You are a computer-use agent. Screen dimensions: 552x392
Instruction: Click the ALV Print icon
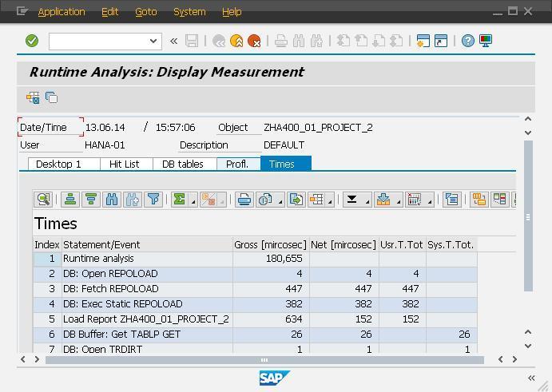click(244, 200)
